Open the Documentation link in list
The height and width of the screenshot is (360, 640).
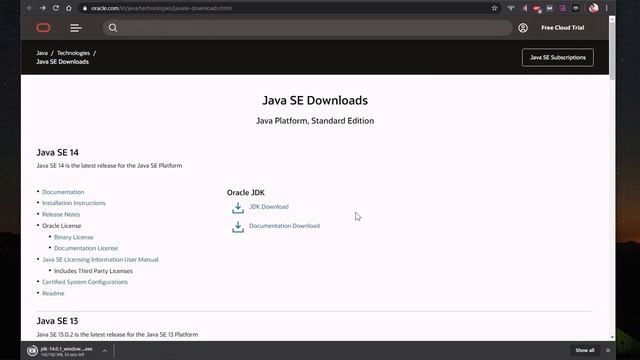pos(63,192)
